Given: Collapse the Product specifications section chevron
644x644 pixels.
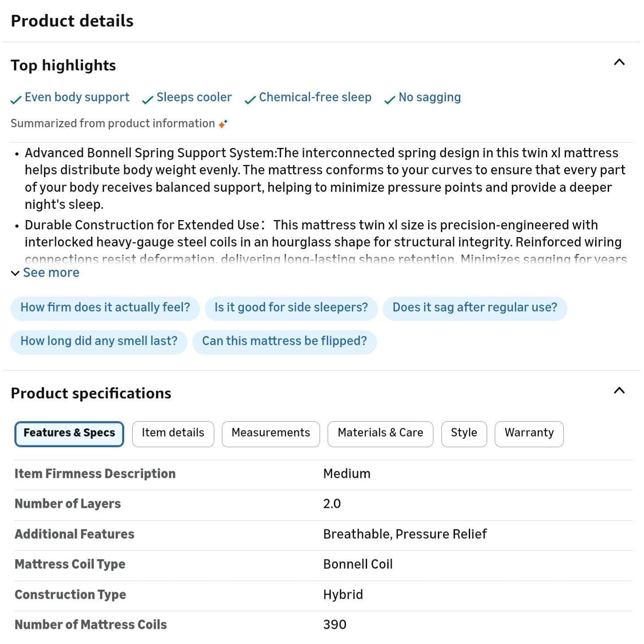Looking at the screenshot, I should pyautogui.click(x=619, y=390).
